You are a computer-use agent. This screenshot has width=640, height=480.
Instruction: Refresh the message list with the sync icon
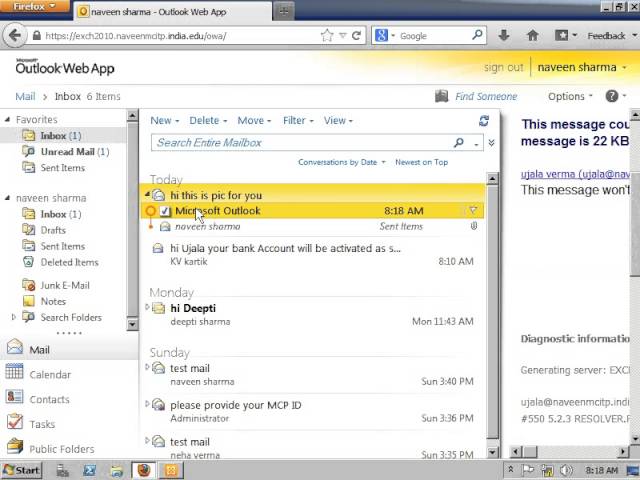click(484, 121)
